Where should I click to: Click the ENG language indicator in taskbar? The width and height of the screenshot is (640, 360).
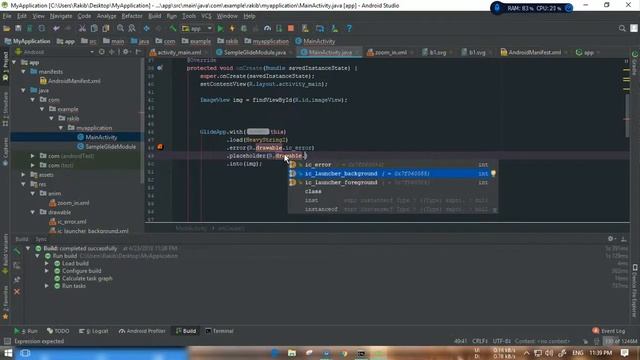coord(578,353)
